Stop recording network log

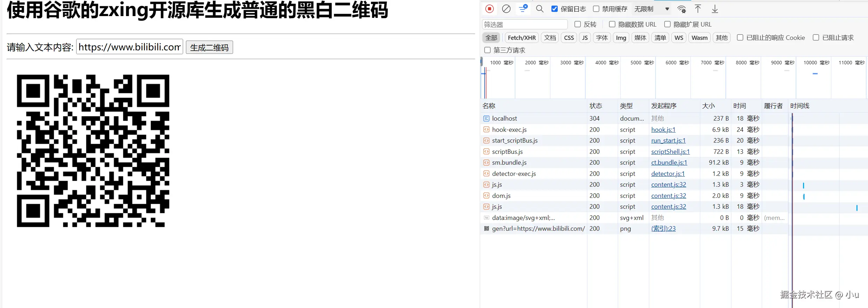(490, 9)
